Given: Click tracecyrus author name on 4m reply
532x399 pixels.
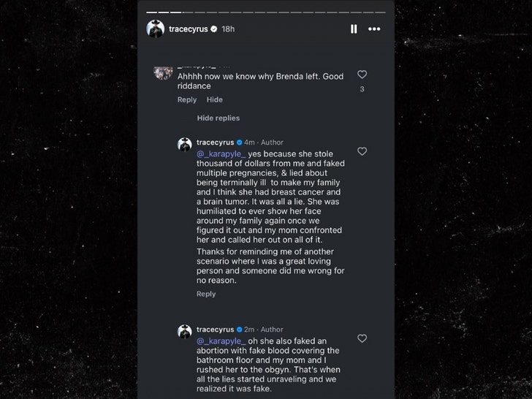Looking at the screenshot, I should pos(215,142).
